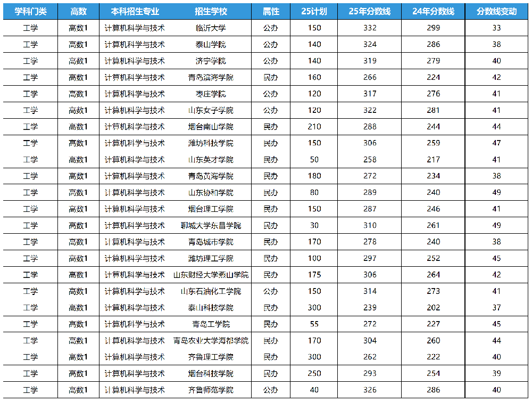Click the 332 score for 临沂大学
The image size is (532, 402).
click(370, 28)
